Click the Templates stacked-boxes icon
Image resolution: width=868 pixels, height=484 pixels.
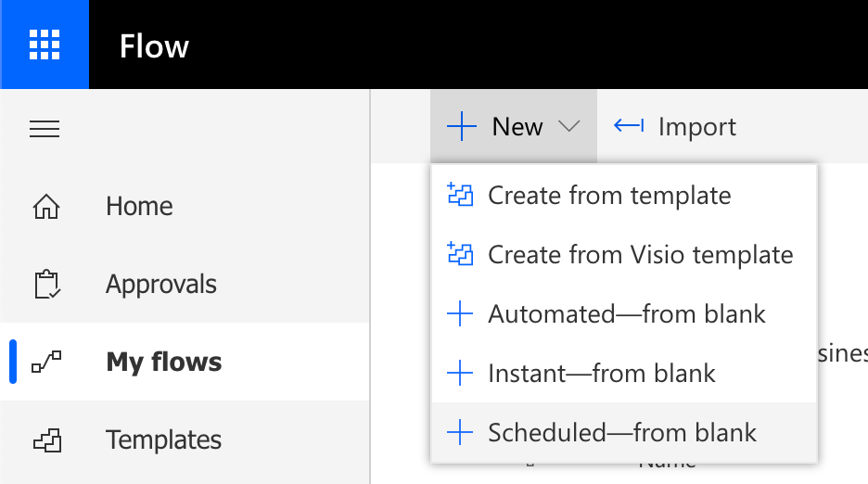coord(47,440)
